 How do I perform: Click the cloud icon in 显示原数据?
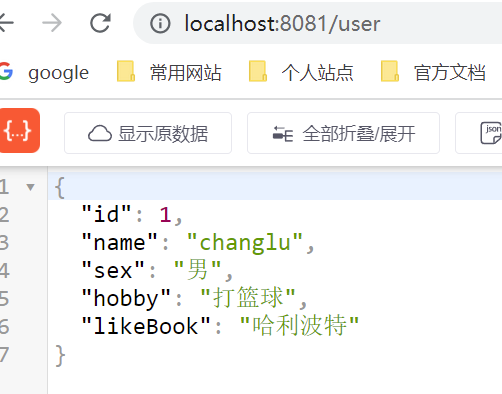tap(100, 133)
